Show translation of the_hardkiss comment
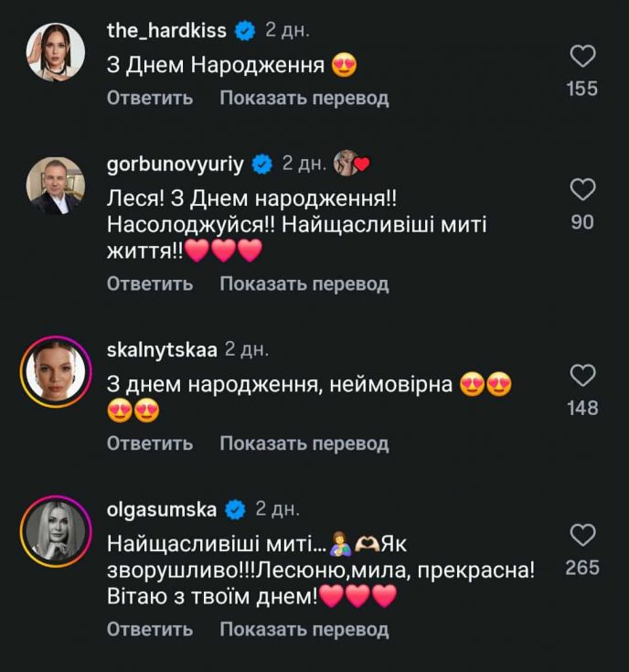The width and height of the screenshot is (629, 672). (x=304, y=98)
